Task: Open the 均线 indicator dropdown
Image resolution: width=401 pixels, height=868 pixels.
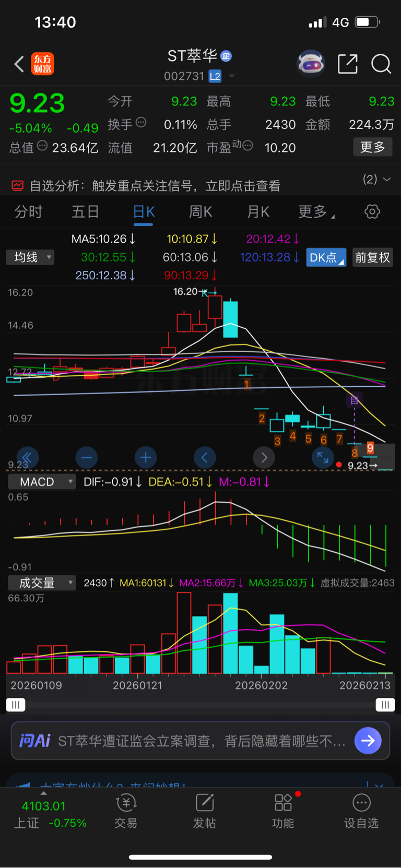Action: 30,257
